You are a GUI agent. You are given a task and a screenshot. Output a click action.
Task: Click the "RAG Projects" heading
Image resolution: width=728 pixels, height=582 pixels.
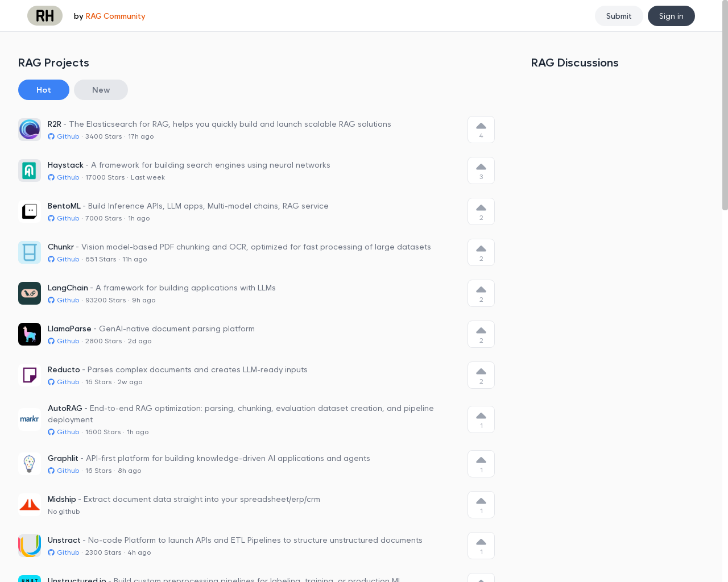coord(53,63)
